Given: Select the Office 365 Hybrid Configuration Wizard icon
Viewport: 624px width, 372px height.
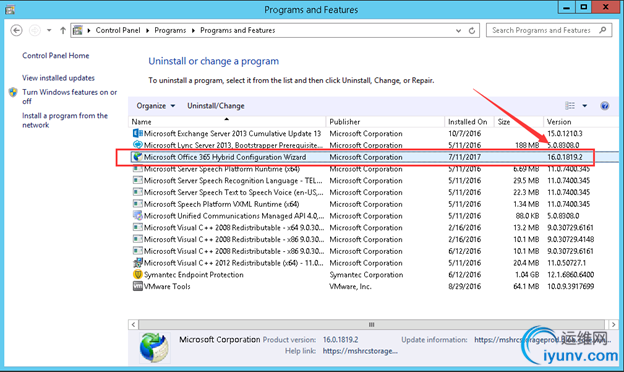Looking at the screenshot, I should (137, 157).
